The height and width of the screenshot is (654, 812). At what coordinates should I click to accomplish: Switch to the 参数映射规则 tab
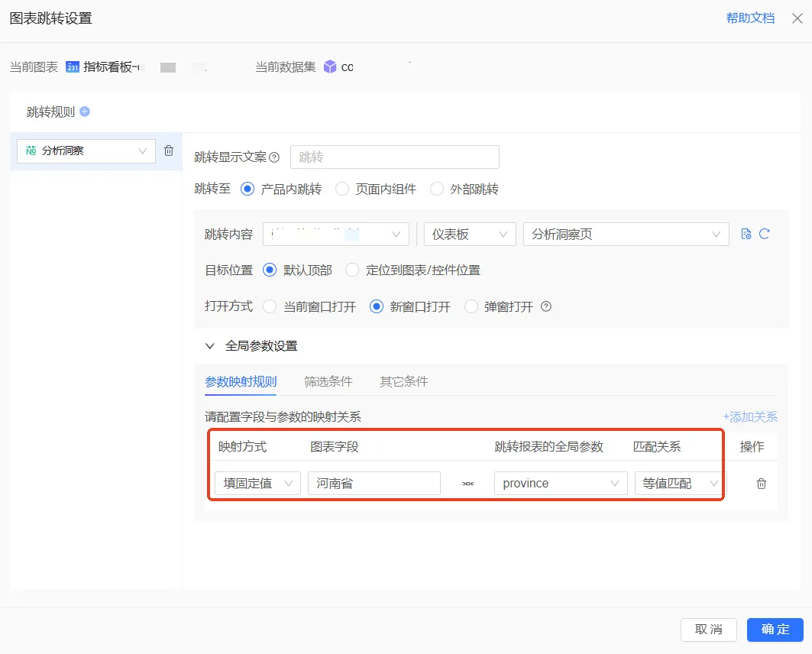coord(241,382)
